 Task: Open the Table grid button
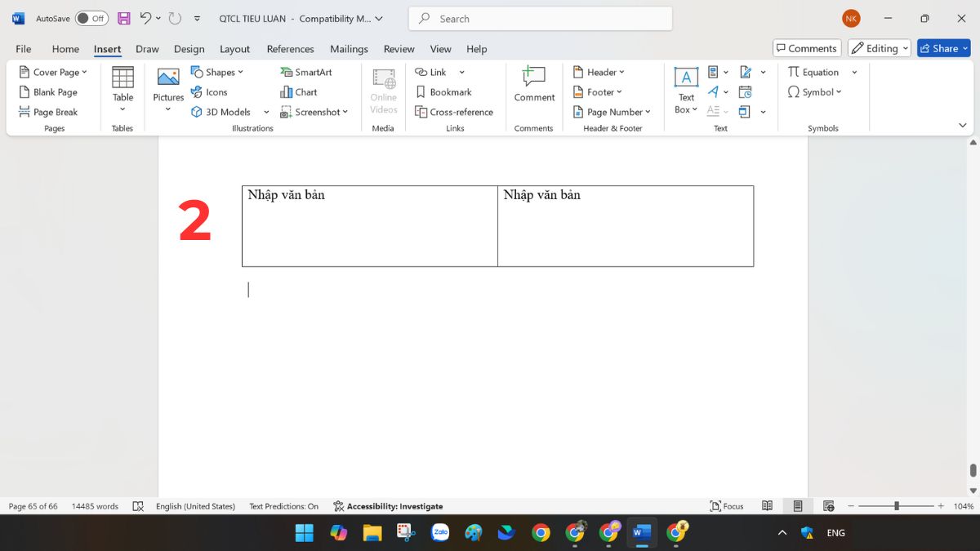122,90
